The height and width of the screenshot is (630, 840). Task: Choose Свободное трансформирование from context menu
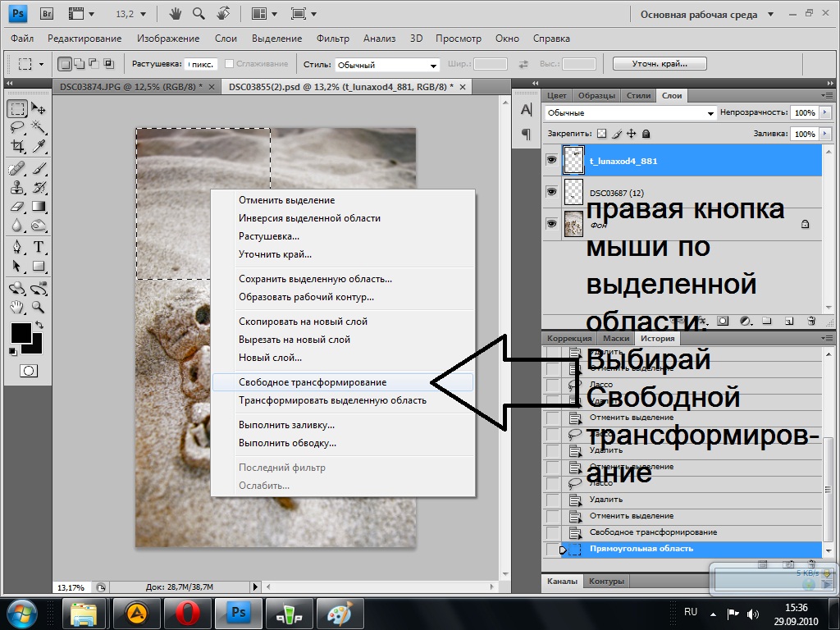point(313,382)
